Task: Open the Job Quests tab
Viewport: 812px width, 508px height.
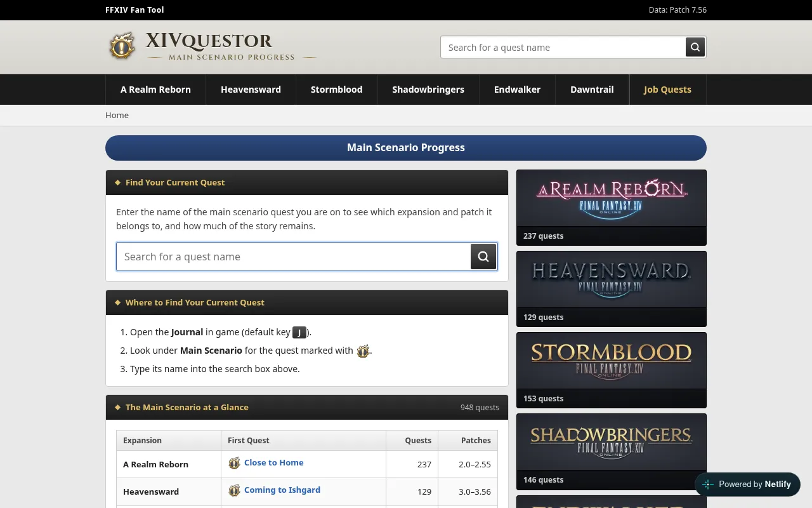Action: pos(667,90)
